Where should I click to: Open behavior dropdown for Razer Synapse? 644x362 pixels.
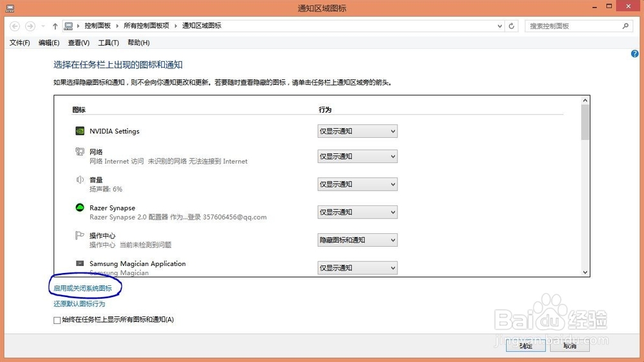click(357, 212)
